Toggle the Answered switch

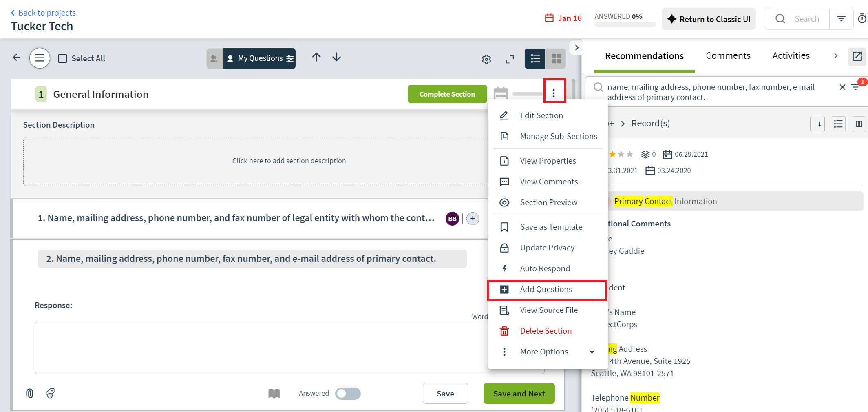(x=348, y=393)
